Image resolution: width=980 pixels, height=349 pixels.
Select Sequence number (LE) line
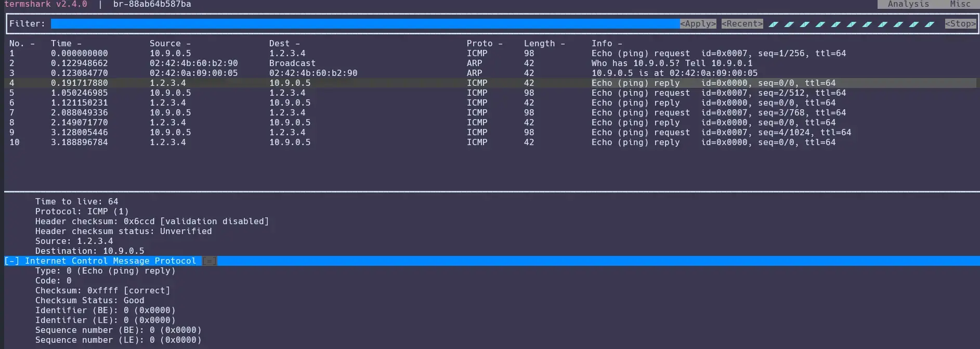[x=118, y=340]
